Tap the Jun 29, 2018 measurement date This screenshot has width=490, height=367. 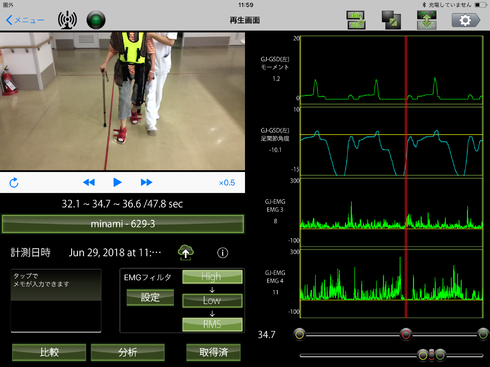[x=115, y=253]
